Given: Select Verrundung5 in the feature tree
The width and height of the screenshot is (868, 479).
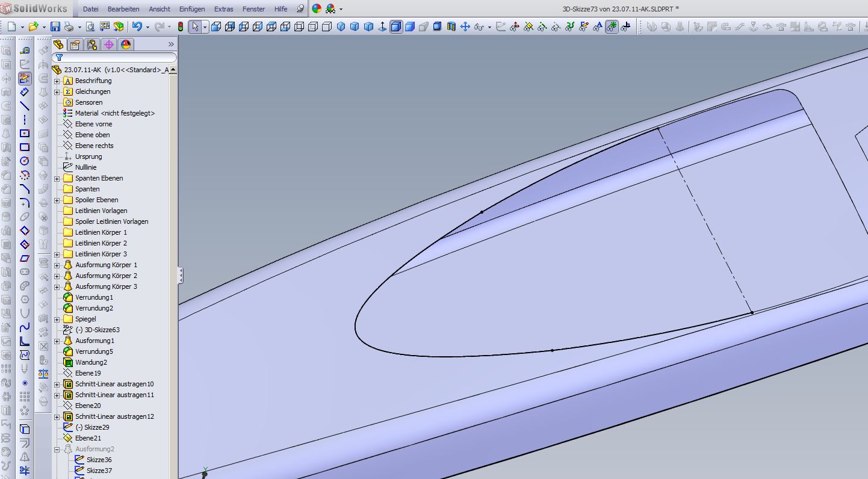Looking at the screenshot, I should tap(94, 351).
